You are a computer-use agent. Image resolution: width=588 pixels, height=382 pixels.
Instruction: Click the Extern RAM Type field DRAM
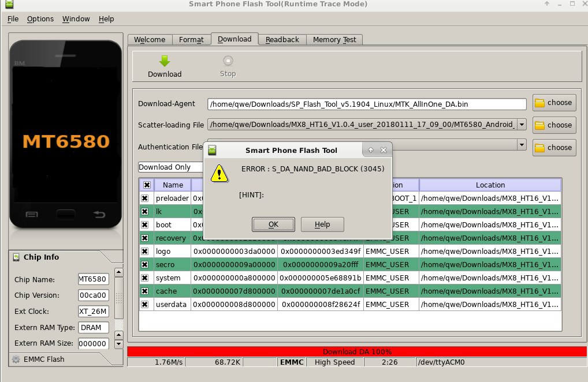point(94,327)
